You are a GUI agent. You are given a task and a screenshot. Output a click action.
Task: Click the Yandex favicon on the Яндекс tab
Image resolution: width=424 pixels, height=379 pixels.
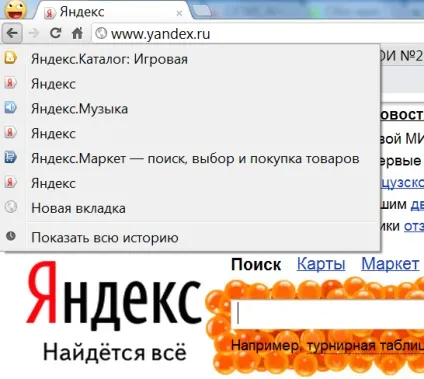pyautogui.click(x=50, y=14)
